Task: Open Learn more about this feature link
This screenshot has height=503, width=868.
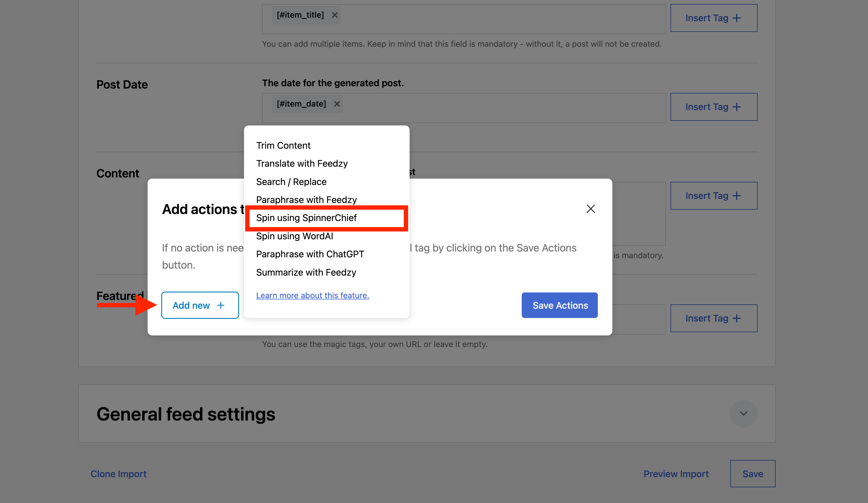Action: (x=312, y=295)
